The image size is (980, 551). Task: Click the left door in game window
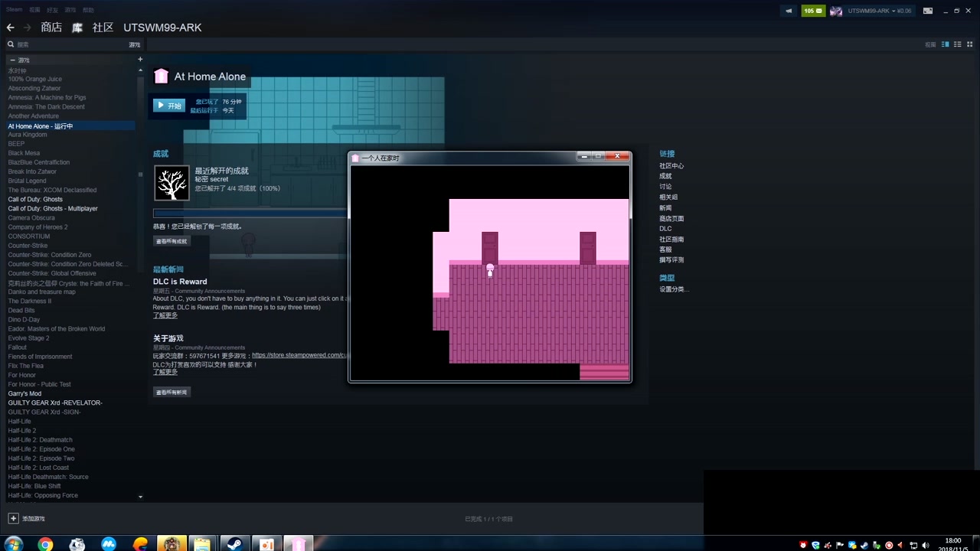click(490, 248)
